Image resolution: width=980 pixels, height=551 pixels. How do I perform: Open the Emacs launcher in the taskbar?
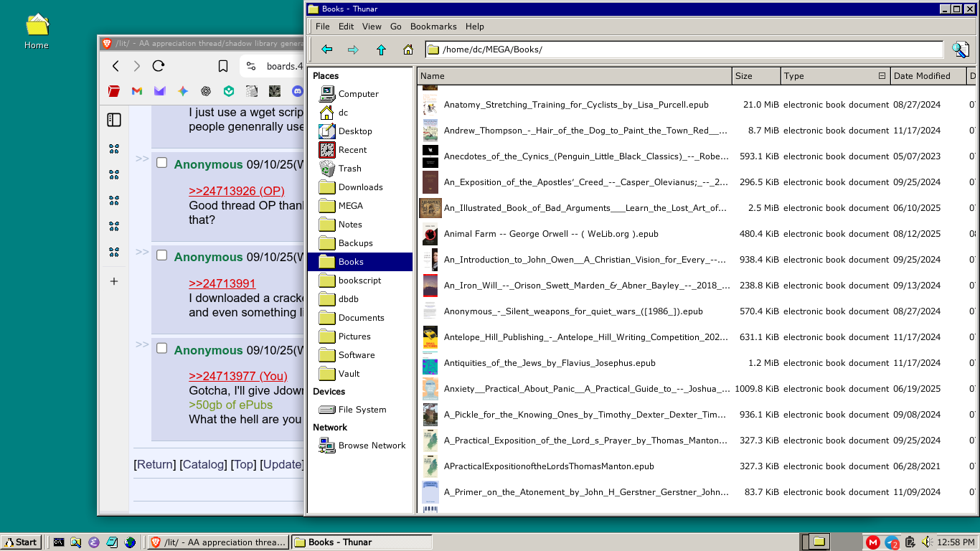tap(94, 542)
